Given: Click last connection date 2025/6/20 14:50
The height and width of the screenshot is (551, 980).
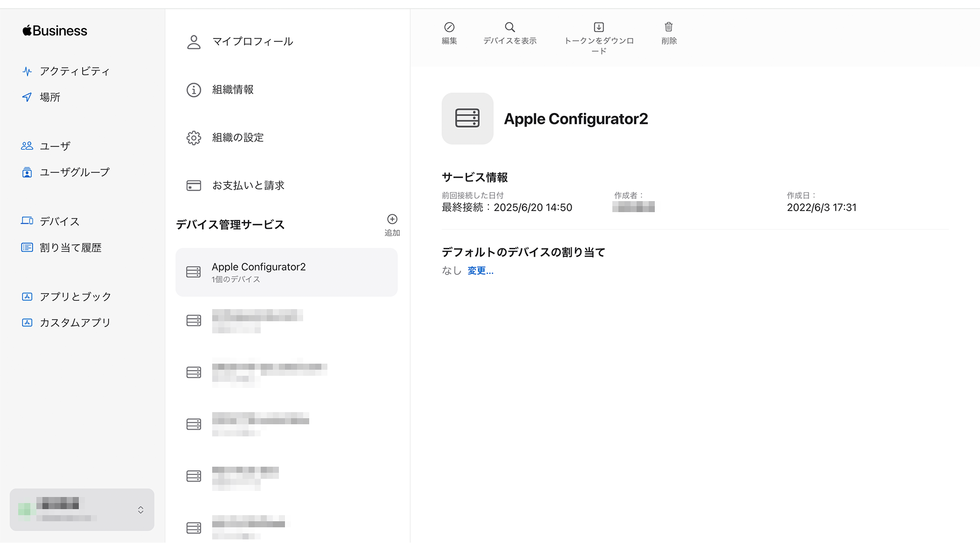Looking at the screenshot, I should pos(532,208).
